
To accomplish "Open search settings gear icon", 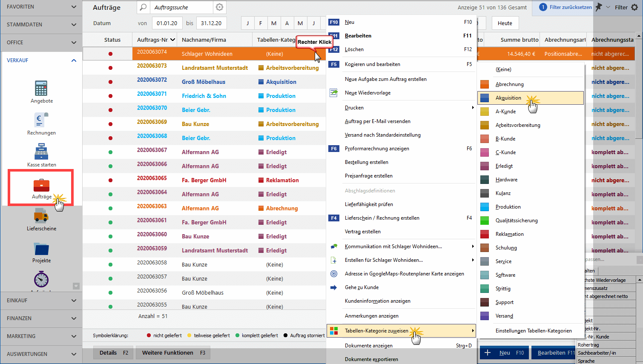I will pyautogui.click(x=220, y=7).
